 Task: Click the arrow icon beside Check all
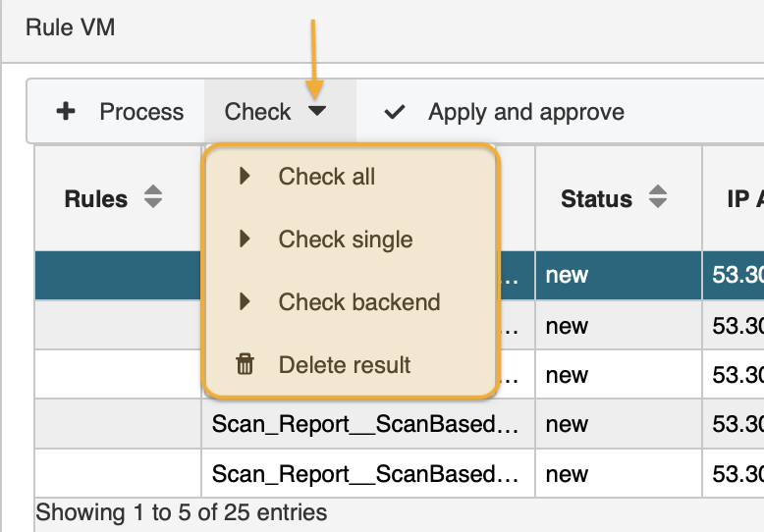(x=245, y=177)
